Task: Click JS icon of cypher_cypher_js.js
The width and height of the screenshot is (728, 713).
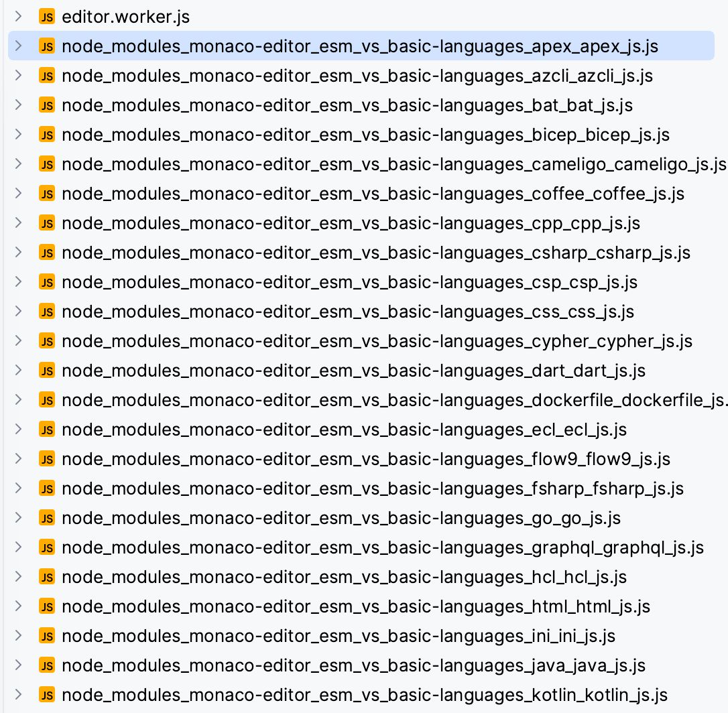Action: (x=47, y=340)
